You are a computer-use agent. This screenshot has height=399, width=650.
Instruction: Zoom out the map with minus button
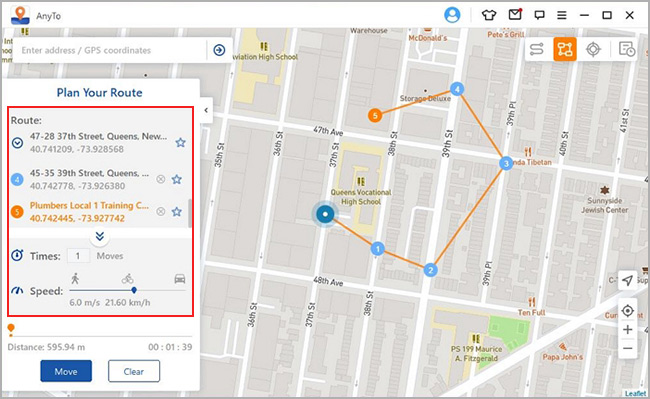(628, 348)
